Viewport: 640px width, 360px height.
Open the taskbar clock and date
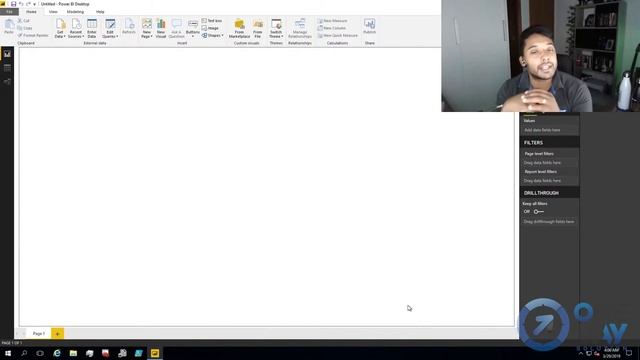click(x=611, y=353)
